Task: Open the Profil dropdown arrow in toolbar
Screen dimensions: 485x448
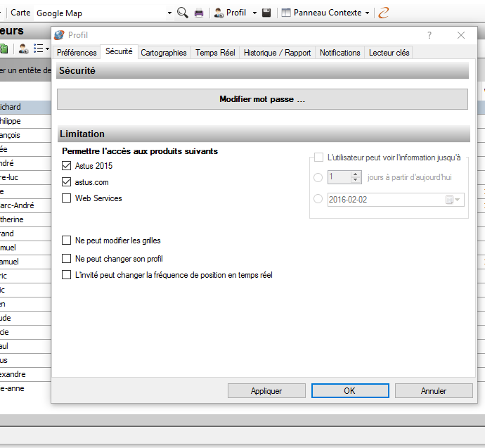Action: click(x=254, y=13)
